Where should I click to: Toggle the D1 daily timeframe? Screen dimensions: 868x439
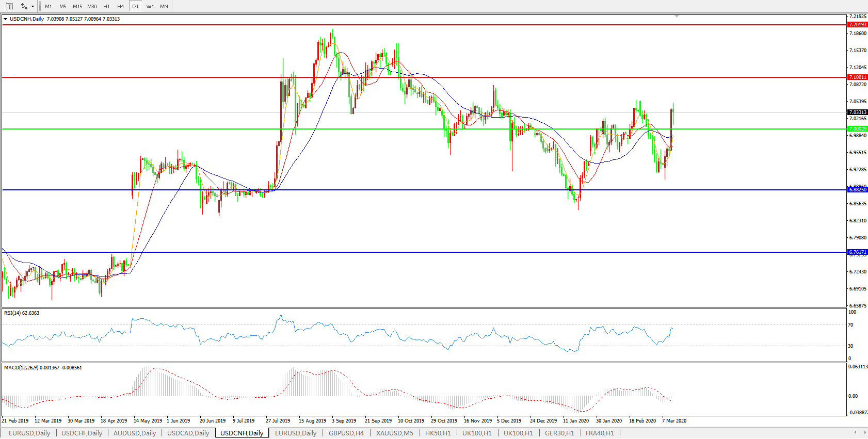pyautogui.click(x=135, y=7)
